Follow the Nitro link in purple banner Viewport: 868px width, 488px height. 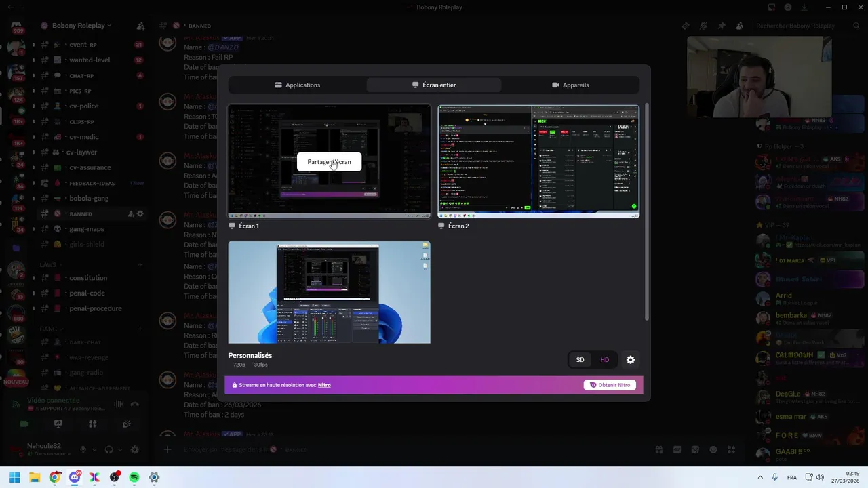point(324,385)
